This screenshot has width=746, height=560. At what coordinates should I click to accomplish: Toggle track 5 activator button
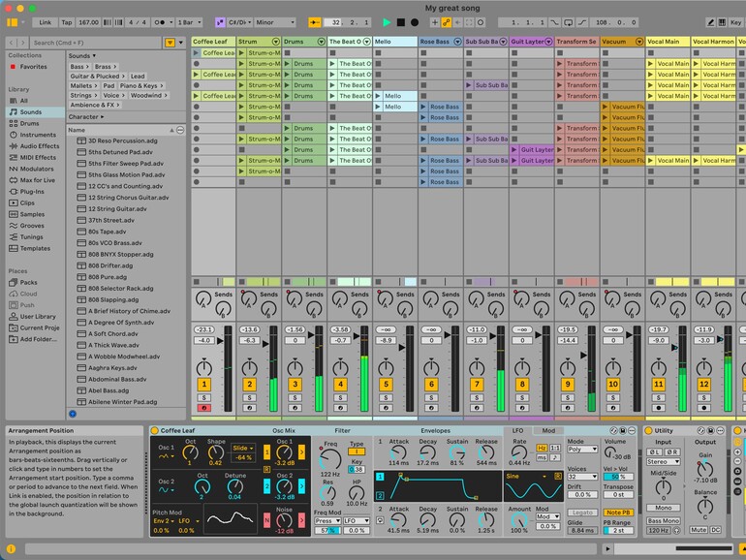tap(386, 385)
